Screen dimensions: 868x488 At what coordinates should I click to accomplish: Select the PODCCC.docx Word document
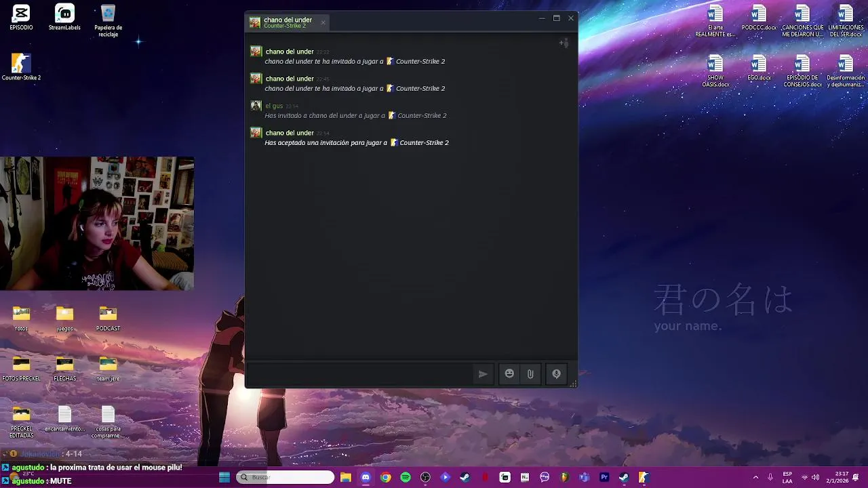[758, 18]
